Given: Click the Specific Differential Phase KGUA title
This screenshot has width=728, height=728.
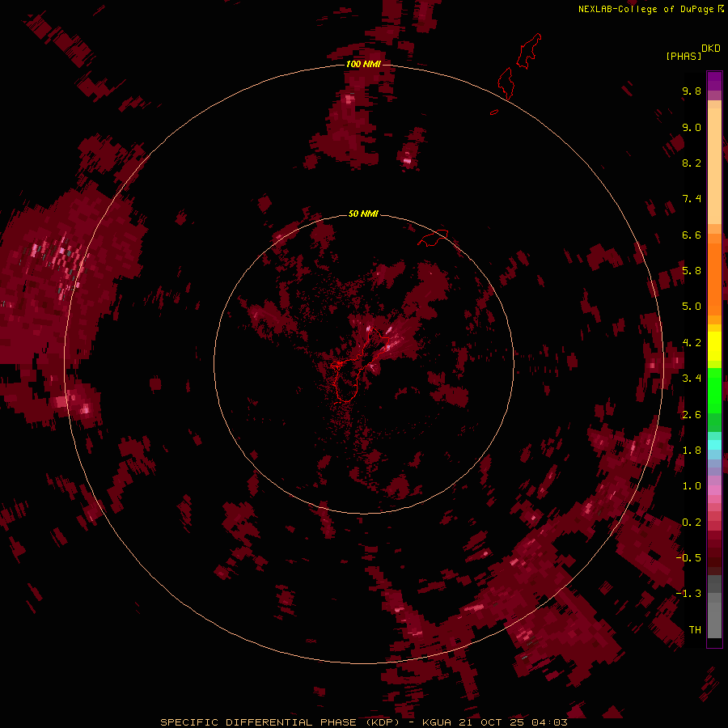Looking at the screenshot, I should [363, 722].
